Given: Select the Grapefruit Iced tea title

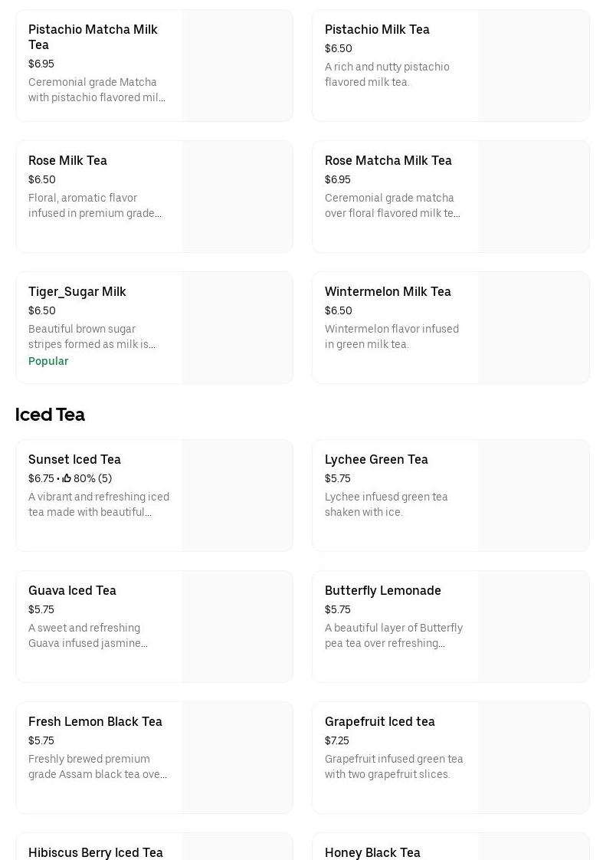Looking at the screenshot, I should tap(379, 721).
